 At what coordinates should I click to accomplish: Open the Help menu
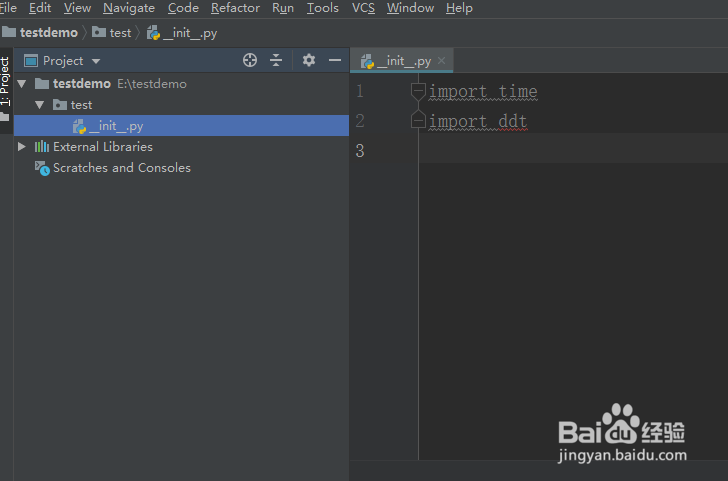tap(459, 8)
